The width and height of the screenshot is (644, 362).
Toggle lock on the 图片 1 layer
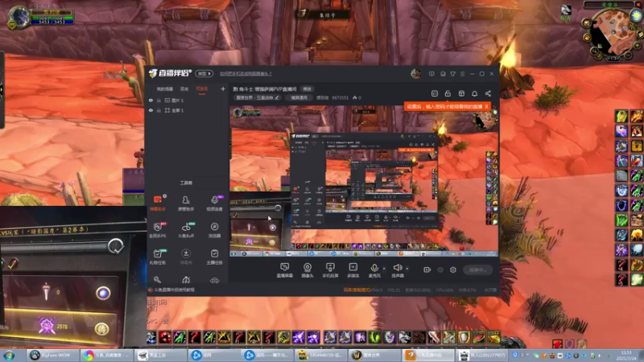click(159, 100)
